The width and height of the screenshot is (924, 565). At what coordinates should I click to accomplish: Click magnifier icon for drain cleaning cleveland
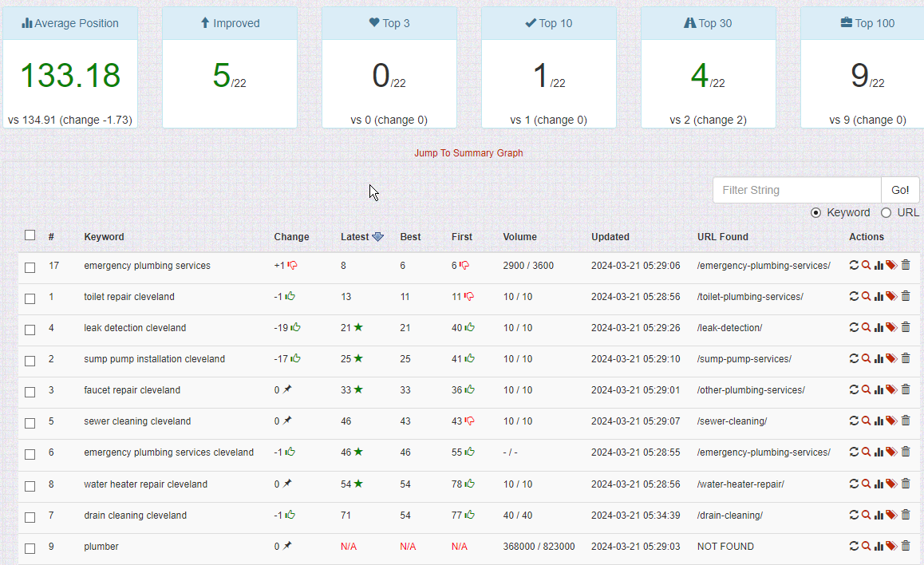pos(866,516)
